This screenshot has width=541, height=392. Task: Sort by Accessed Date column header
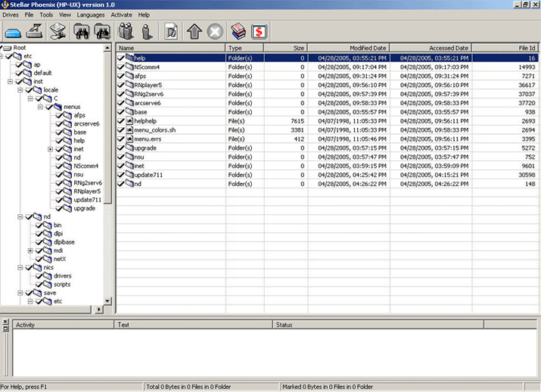pos(431,48)
